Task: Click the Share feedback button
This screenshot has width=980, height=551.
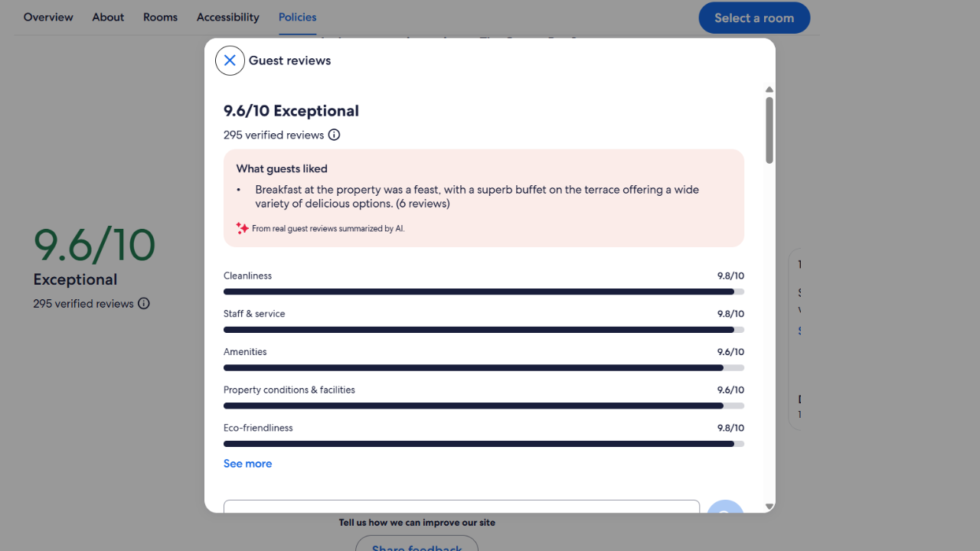Action: click(x=416, y=545)
